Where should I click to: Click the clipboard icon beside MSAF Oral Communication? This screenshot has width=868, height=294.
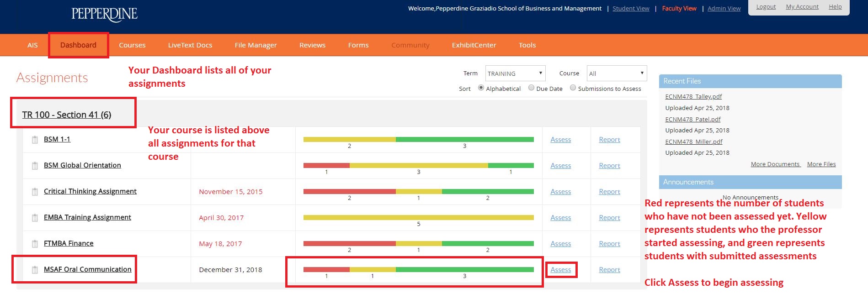(35, 270)
